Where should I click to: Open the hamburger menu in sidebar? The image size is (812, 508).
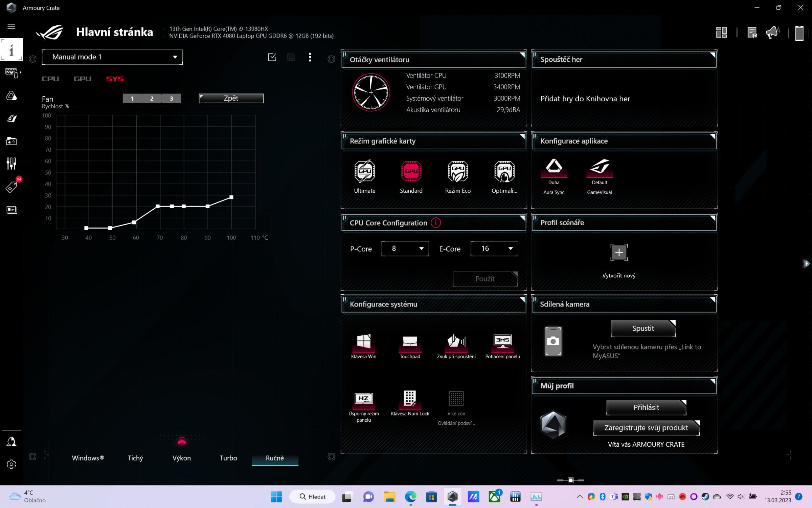11,26
